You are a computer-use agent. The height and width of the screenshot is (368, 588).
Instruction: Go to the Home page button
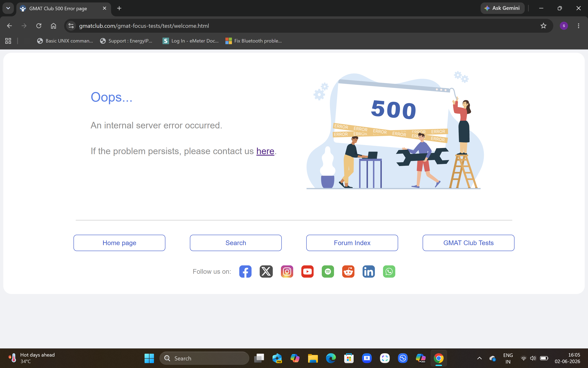[119, 243]
